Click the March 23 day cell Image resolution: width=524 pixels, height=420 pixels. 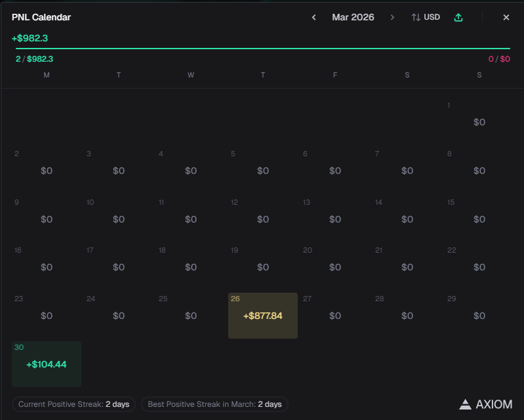47,316
